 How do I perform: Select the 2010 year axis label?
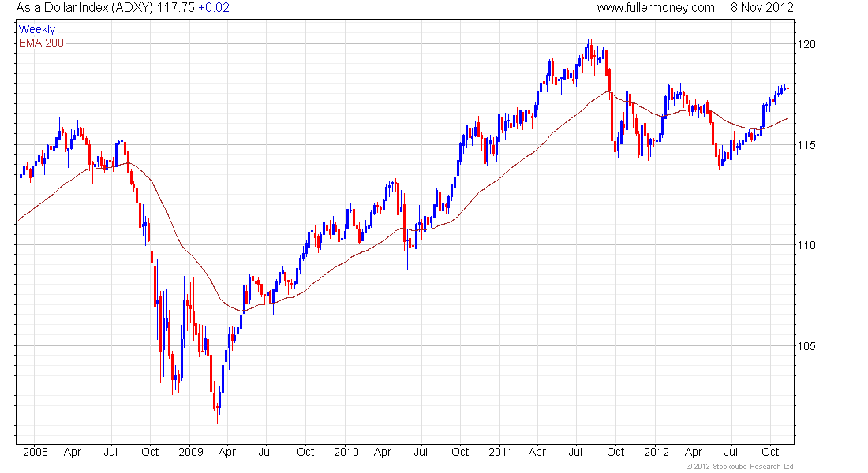(346, 452)
